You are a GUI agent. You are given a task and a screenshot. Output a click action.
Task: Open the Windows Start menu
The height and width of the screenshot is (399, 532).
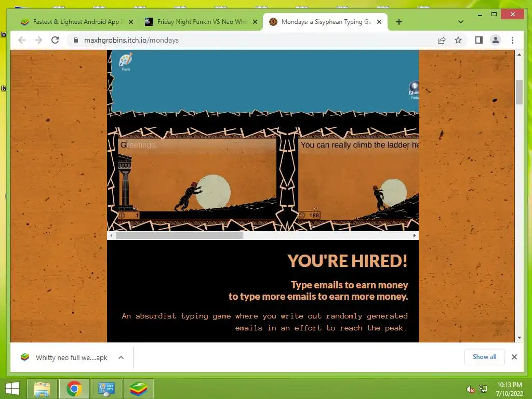(x=12, y=389)
